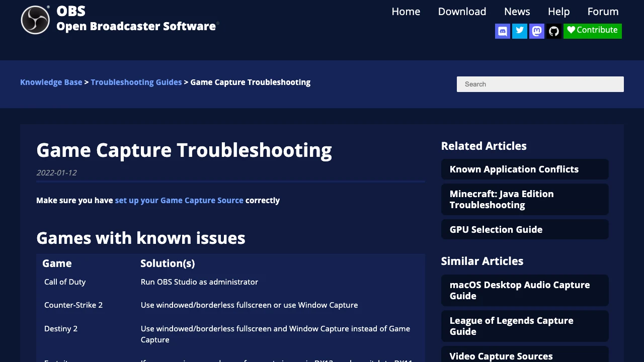Click the Call of Duty table cell

(65, 282)
